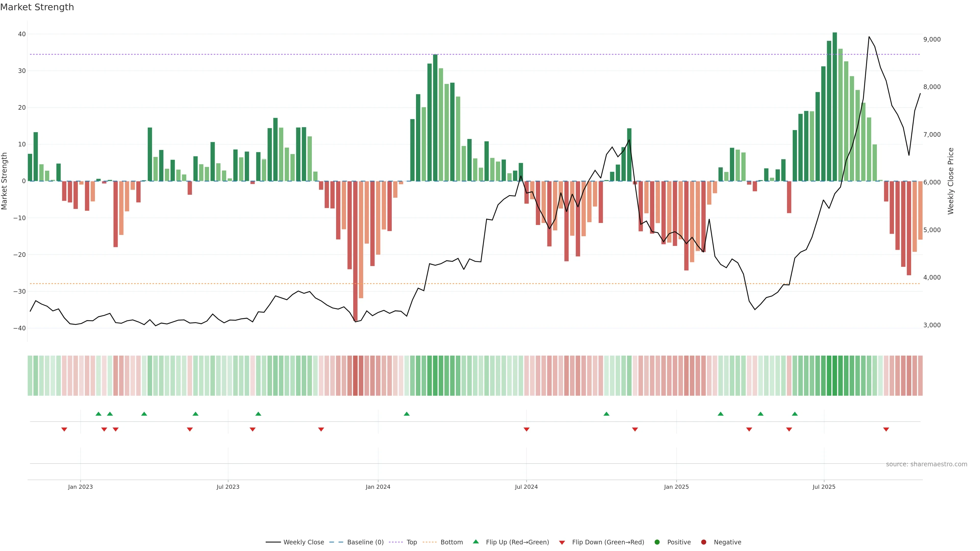
Task: Click the Weekly Close Price axis title
Action: 951,181
